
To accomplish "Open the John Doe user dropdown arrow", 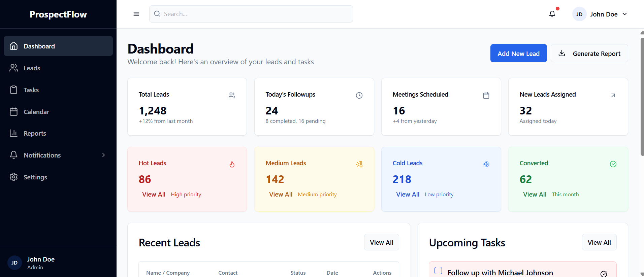I will (624, 14).
